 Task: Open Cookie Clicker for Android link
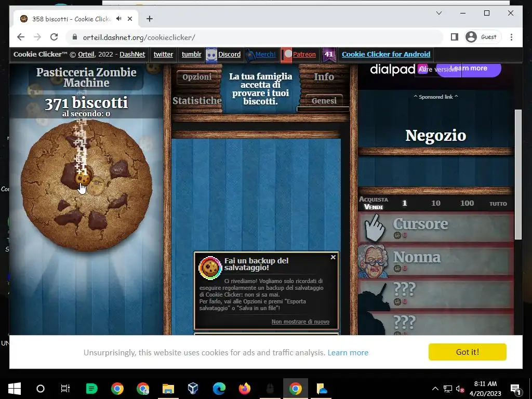click(x=386, y=54)
